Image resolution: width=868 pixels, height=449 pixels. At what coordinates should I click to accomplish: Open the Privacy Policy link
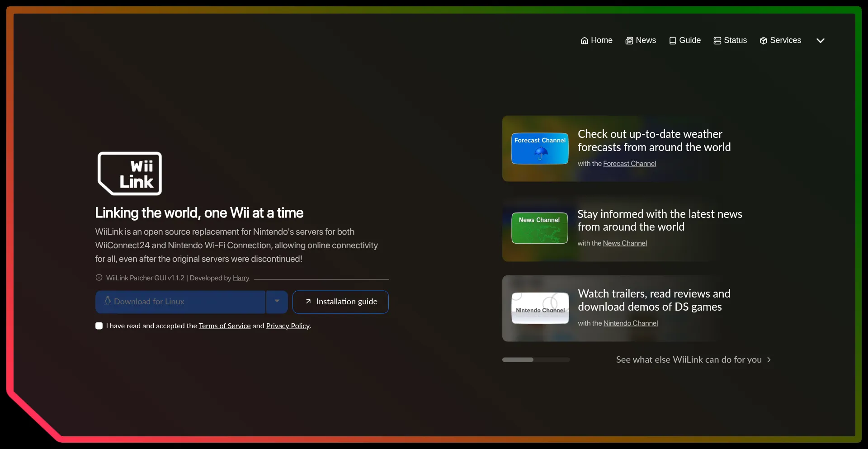[x=288, y=326]
